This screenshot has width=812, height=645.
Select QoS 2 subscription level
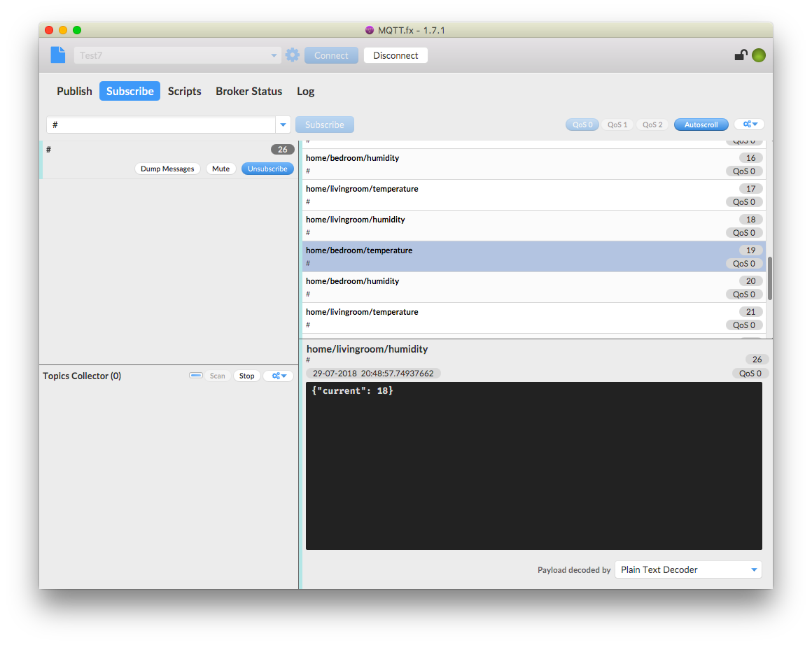(x=652, y=125)
